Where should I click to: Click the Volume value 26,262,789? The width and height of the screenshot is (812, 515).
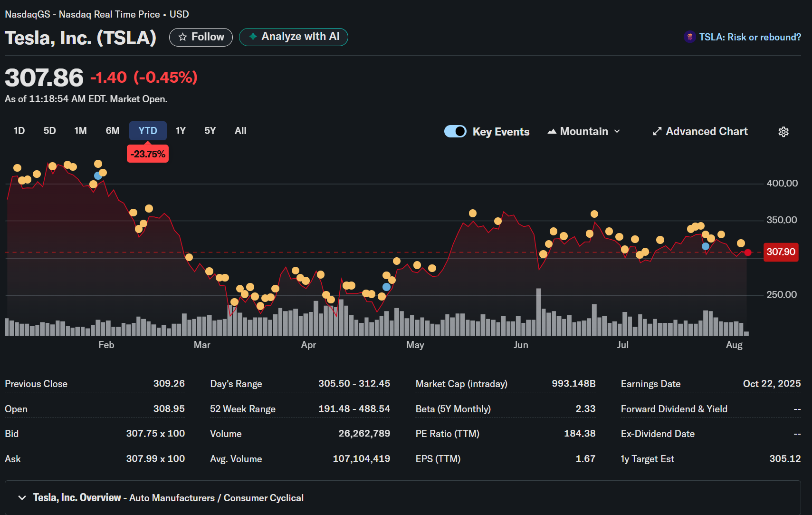(364, 433)
